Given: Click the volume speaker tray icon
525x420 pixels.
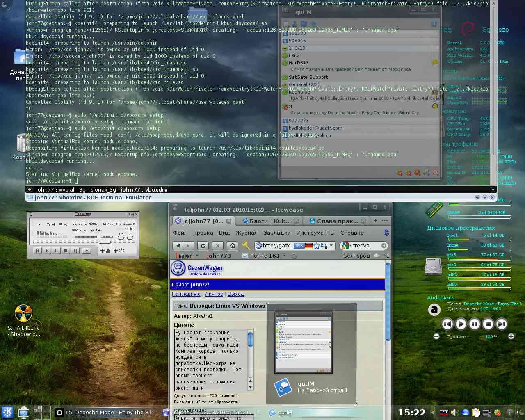Looking at the screenshot, I should pos(454,412).
